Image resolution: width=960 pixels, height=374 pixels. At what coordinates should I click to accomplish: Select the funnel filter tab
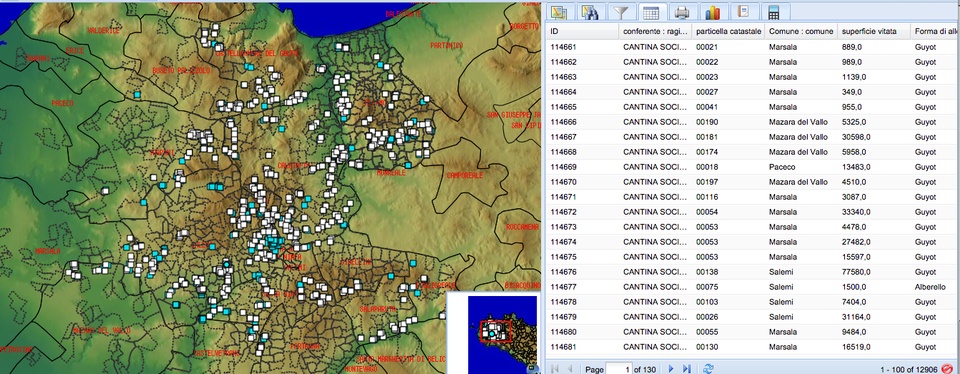point(621,12)
